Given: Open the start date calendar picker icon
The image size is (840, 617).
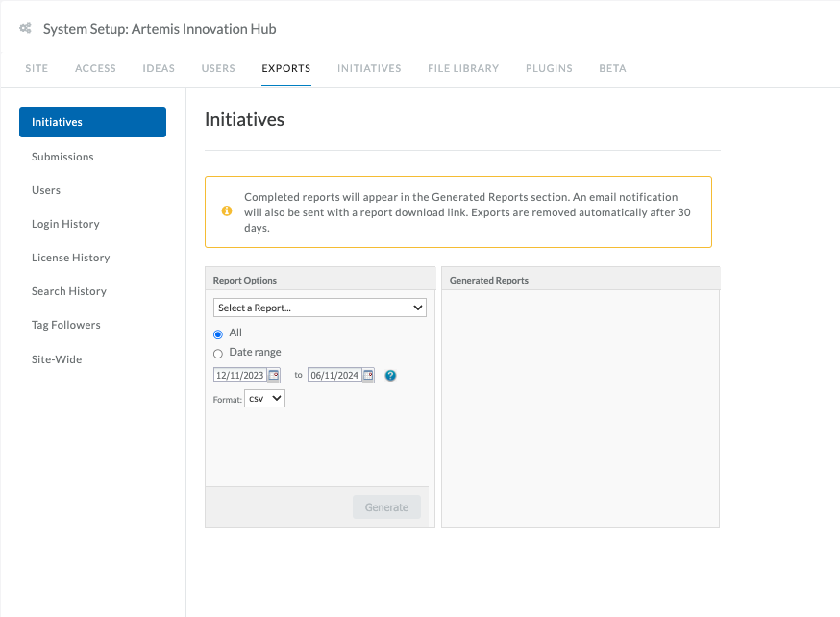Looking at the screenshot, I should [274, 375].
